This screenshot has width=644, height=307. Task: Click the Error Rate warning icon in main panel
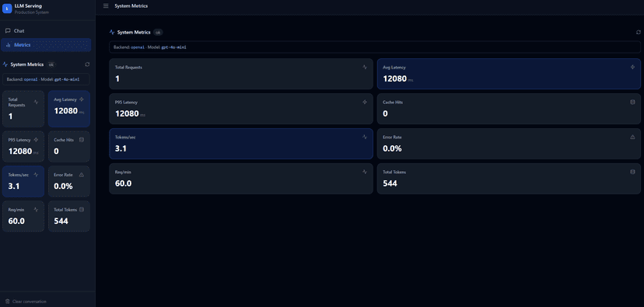pos(632,137)
